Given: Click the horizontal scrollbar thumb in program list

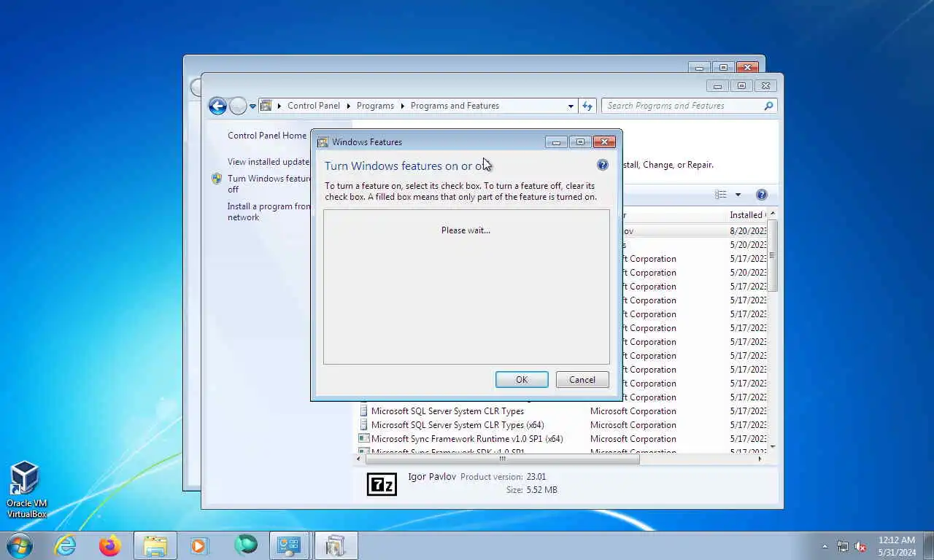Looking at the screenshot, I should tap(502, 459).
